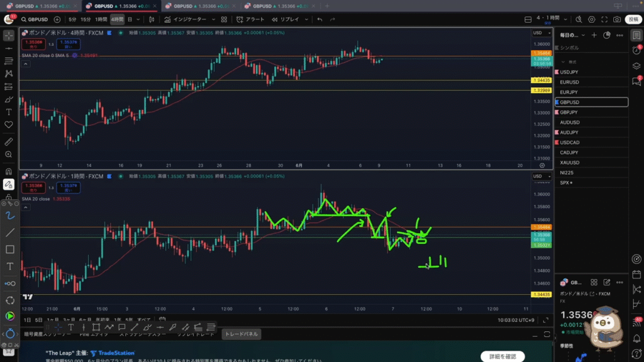Enter fullscreen mode
This screenshot has width=644, height=362.
604,19
